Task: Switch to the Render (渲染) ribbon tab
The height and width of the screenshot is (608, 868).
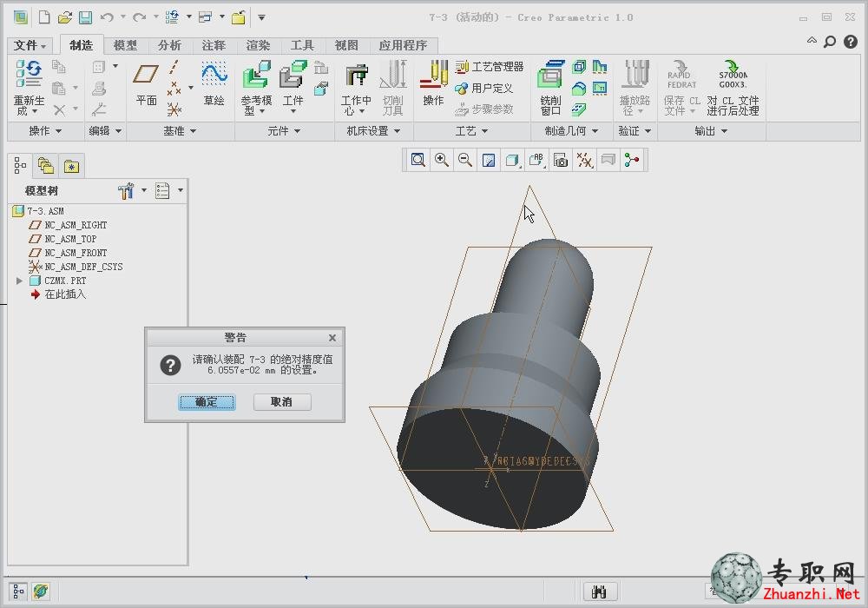Action: (x=258, y=45)
